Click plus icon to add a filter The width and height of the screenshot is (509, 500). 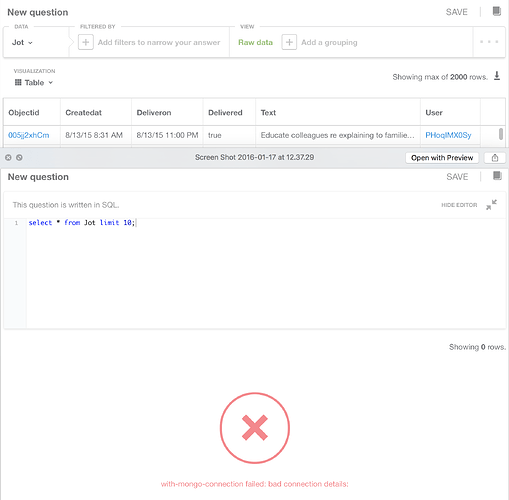point(86,42)
